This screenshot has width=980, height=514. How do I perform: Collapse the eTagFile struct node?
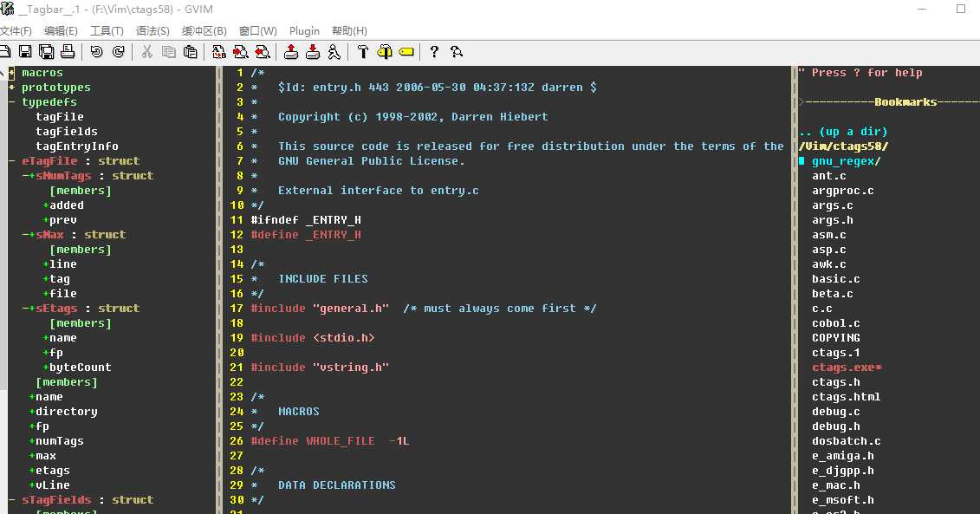[x=12, y=160]
